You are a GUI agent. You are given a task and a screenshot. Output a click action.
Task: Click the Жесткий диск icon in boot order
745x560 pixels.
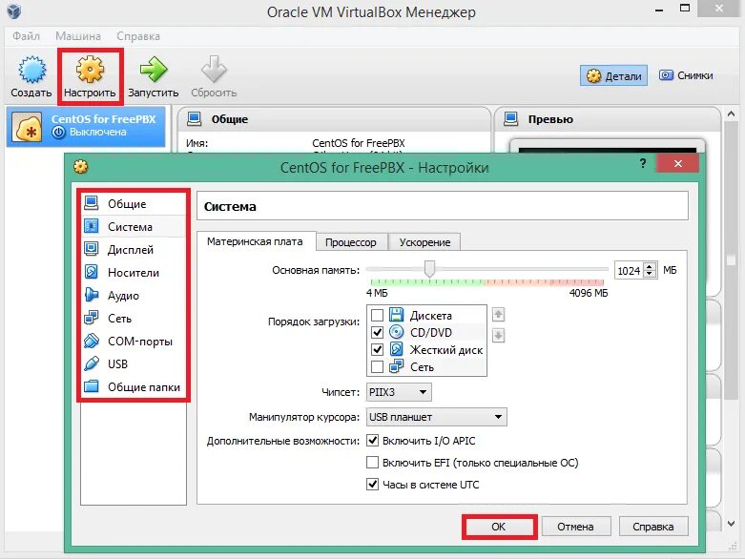pyautogui.click(x=396, y=349)
